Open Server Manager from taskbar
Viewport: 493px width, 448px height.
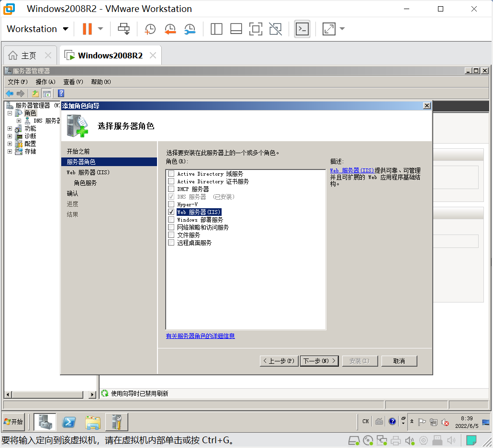45,422
